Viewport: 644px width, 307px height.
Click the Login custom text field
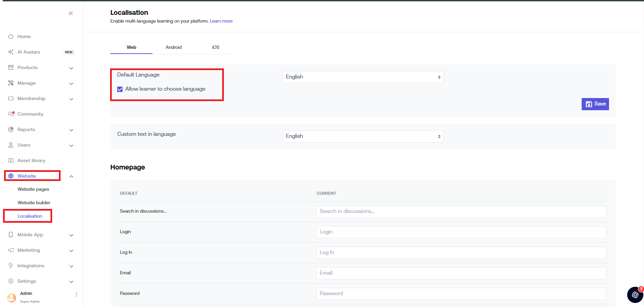coord(461,232)
